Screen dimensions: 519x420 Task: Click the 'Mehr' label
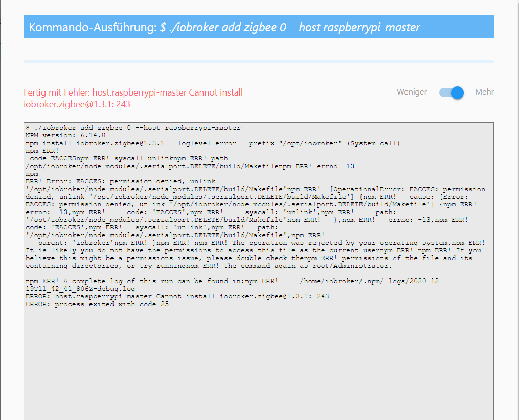484,92
